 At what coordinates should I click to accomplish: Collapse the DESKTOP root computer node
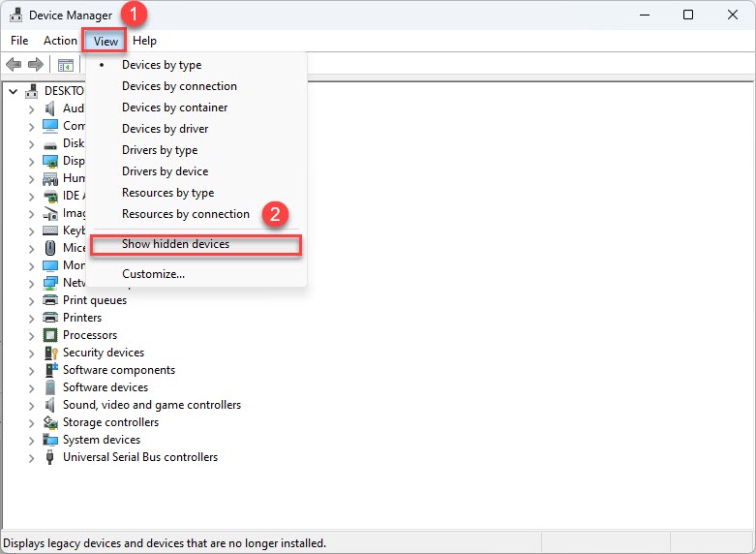click(x=13, y=91)
